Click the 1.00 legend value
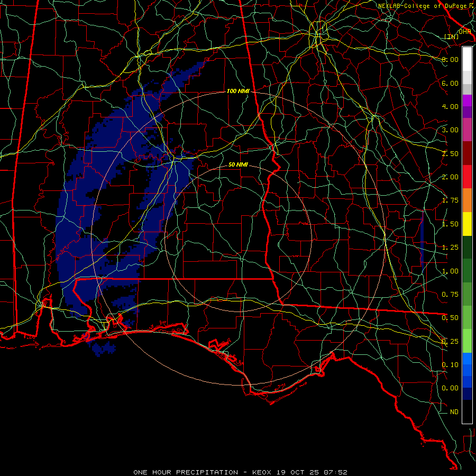 [x=450, y=271]
